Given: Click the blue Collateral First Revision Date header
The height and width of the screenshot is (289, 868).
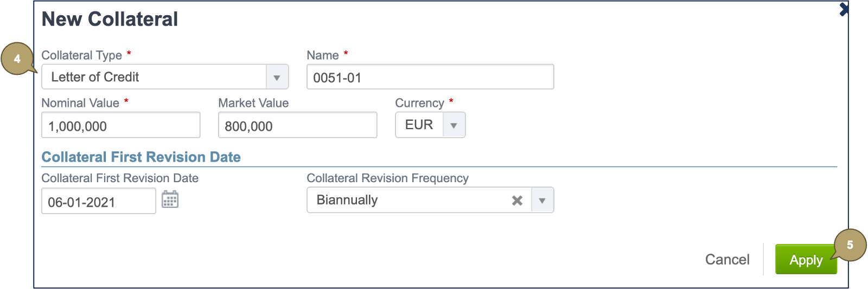Looking at the screenshot, I should 141,157.
